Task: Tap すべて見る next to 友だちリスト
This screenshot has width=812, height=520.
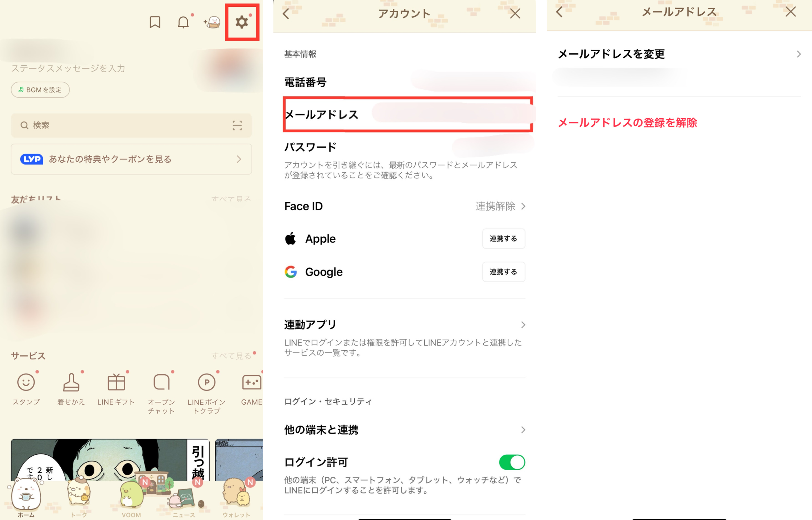Action: tap(231, 199)
